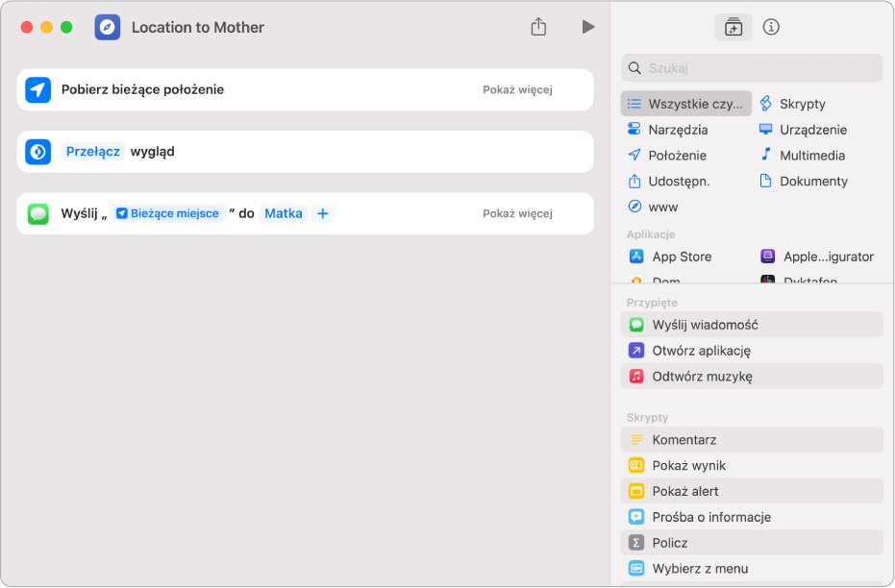The height and width of the screenshot is (588, 895).
Task: Minimize the window with the yellow button
Action: (46, 27)
